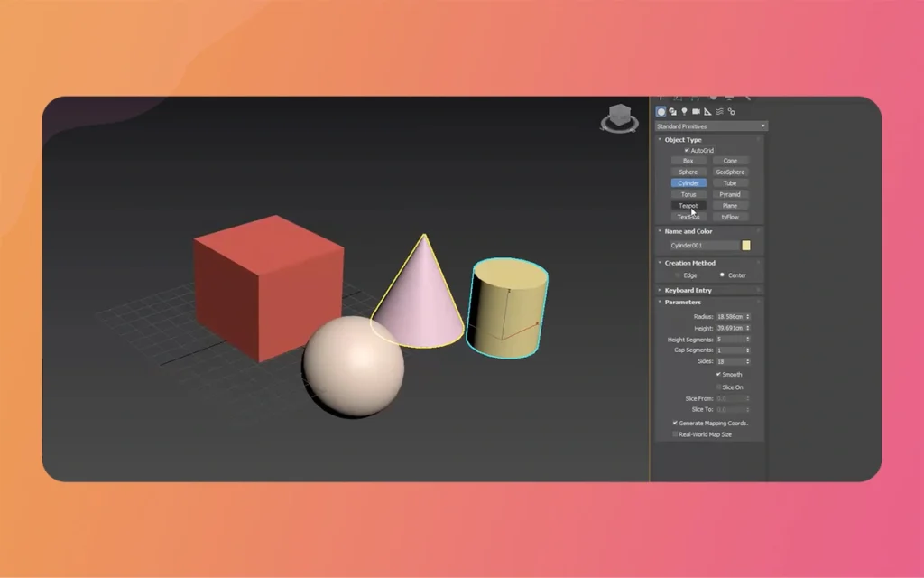924x578 pixels.
Task: Select the Space Warps category icon
Action: 719,111
